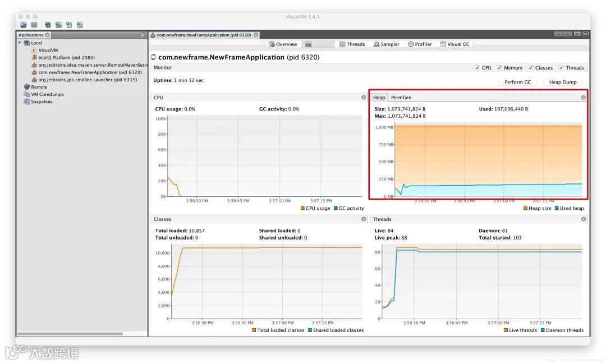Collapse the Local tree node

point(20,43)
